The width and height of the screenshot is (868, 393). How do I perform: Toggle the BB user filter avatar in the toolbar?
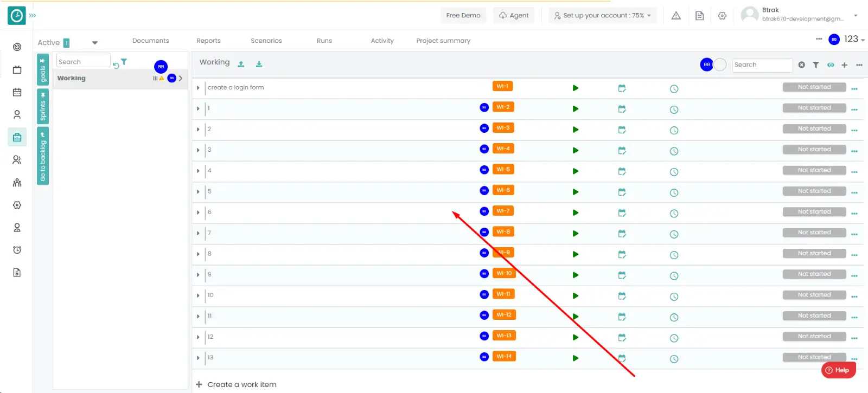point(706,65)
